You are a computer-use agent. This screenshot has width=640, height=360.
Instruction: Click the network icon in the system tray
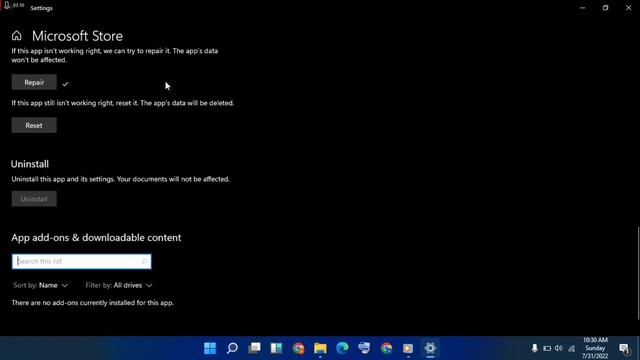tap(571, 348)
